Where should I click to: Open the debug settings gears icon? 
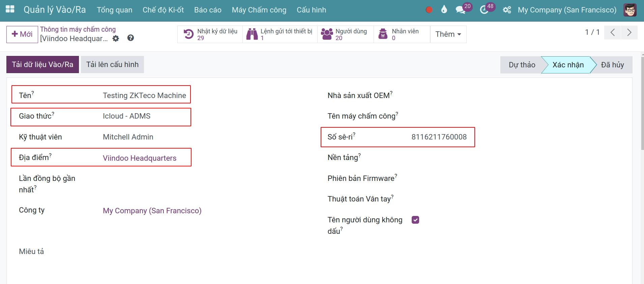[x=507, y=10]
